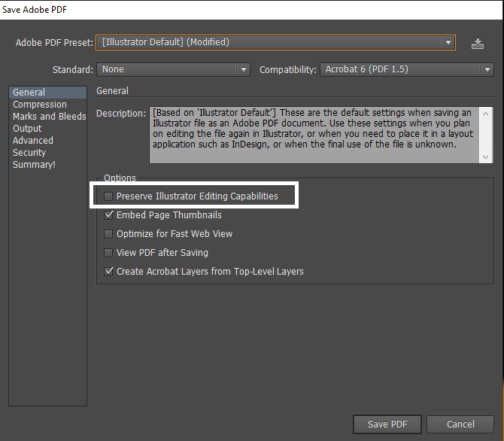Open the Compatibility dropdown showing Acrobat 6
The width and height of the screenshot is (504, 441).
407,69
